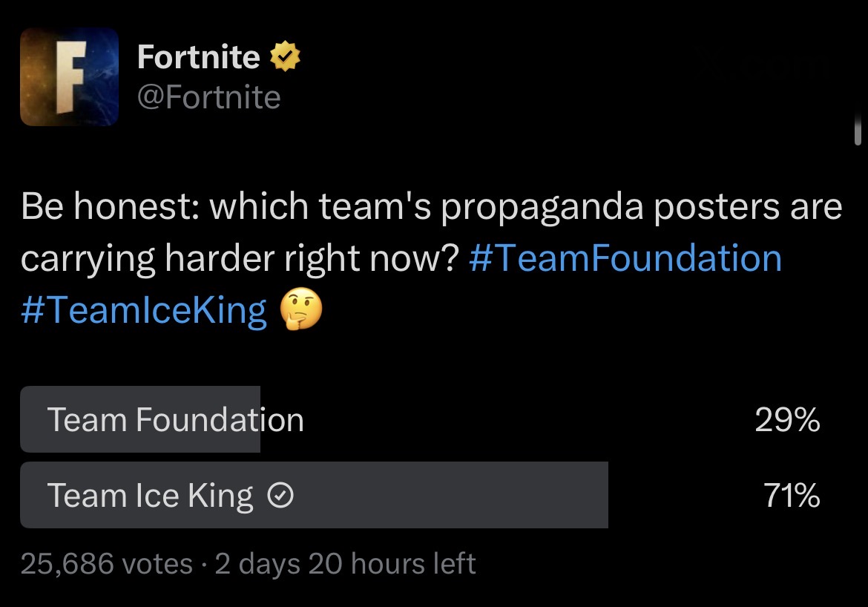
Task: Select the Team Foundation poll option
Action: pyautogui.click(x=175, y=420)
